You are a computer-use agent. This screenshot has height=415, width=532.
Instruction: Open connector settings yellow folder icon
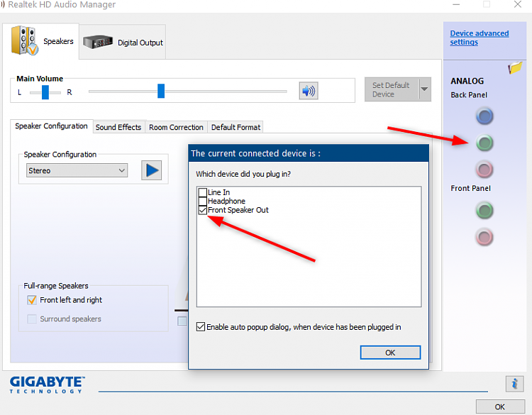(515, 67)
